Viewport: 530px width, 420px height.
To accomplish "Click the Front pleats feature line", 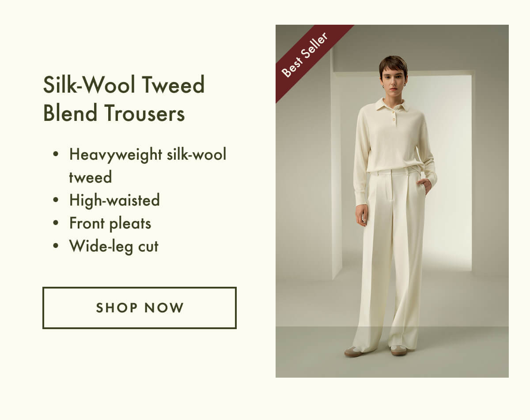I will 110,223.
